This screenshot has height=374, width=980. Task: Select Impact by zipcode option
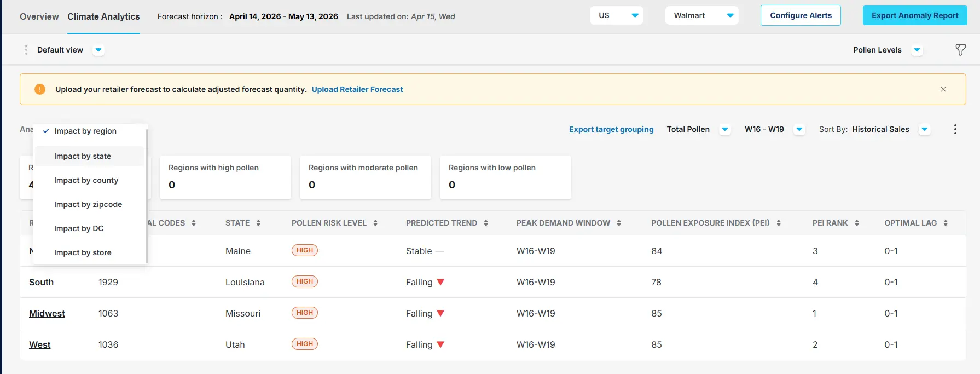click(90, 204)
